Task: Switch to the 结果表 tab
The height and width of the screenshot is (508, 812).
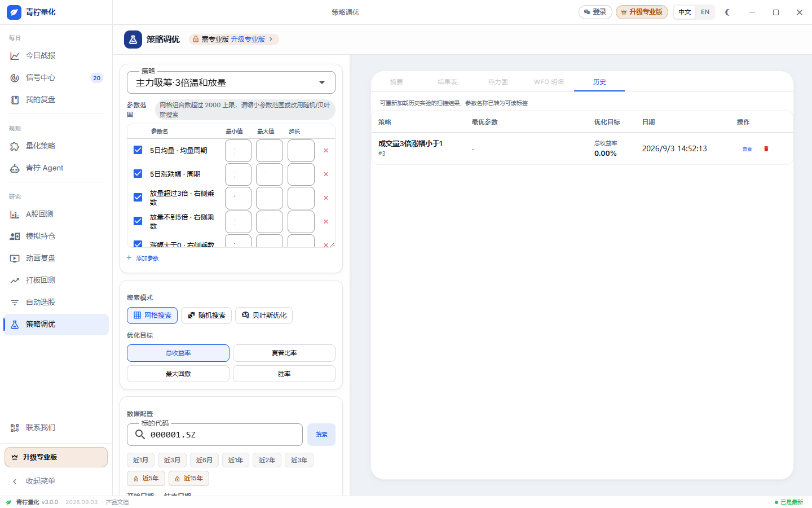Action: click(447, 82)
